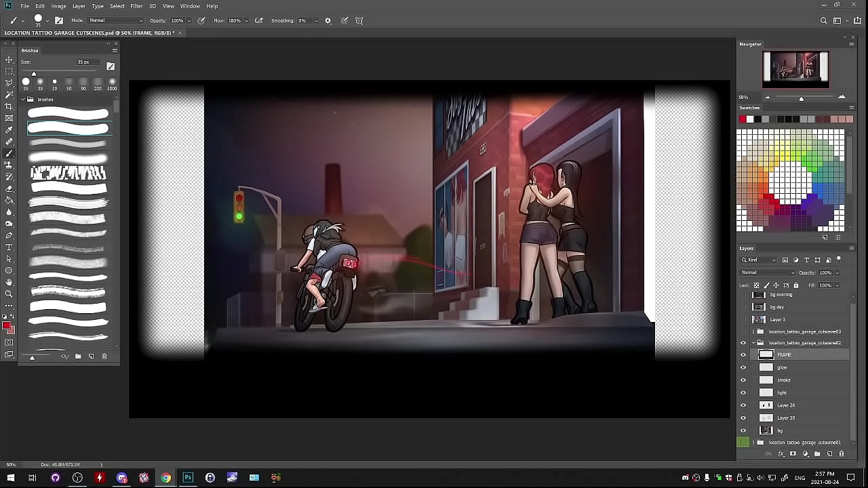Screen dimensions: 868x488
Task: Click the layer style fx icon
Action: (781, 453)
